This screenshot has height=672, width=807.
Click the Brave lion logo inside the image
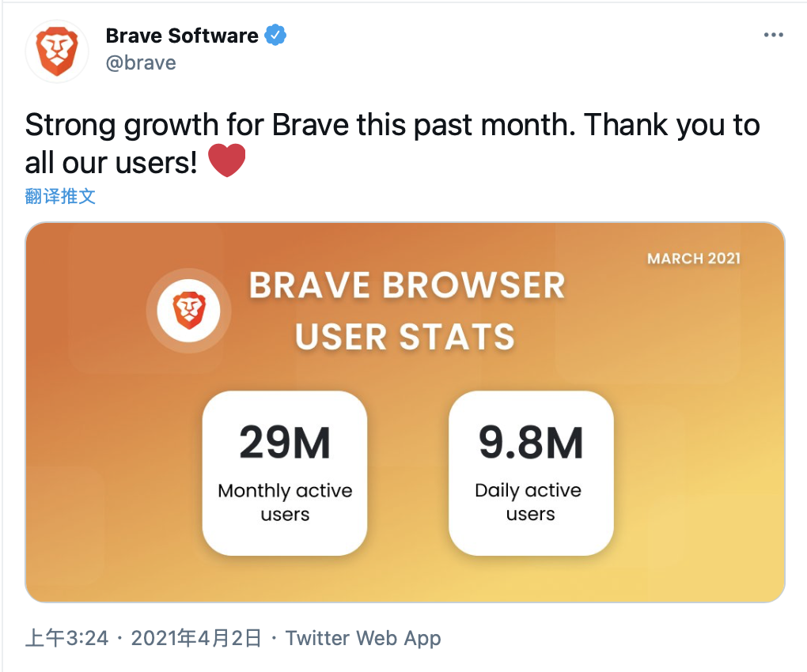pos(188,311)
